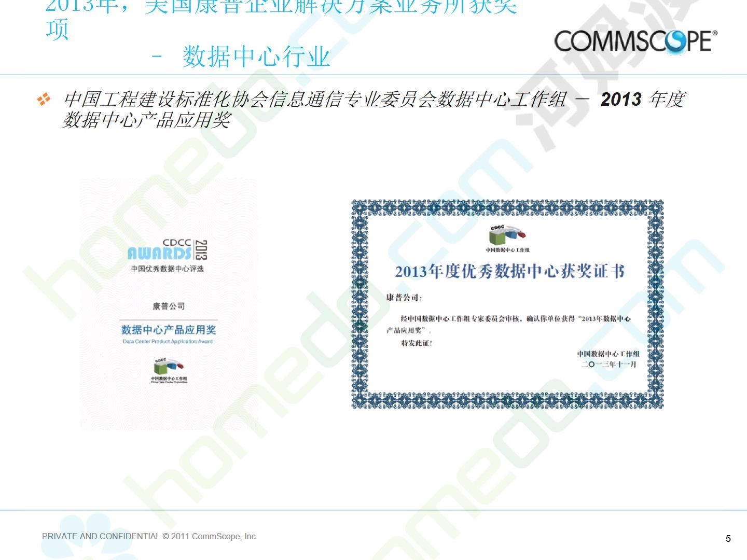Click the CDCC cube logo on award plaque
This screenshot has height=560, width=747.
pyautogui.click(x=169, y=370)
